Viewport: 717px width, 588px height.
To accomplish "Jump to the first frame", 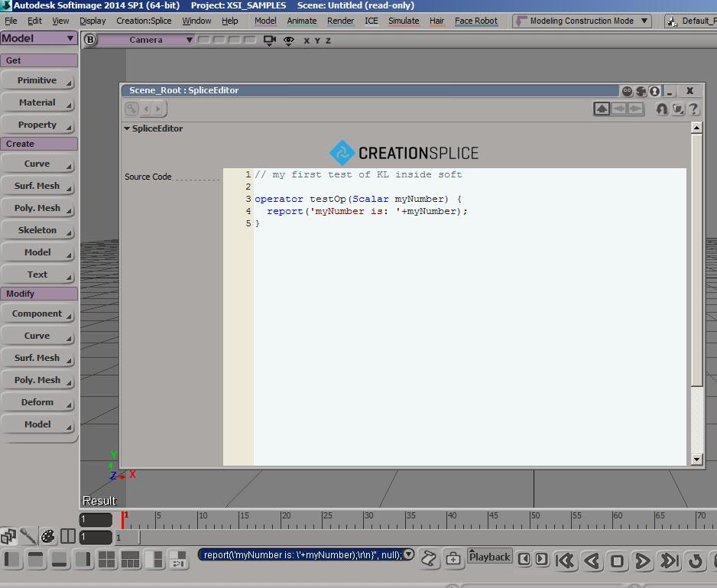I will [x=565, y=561].
